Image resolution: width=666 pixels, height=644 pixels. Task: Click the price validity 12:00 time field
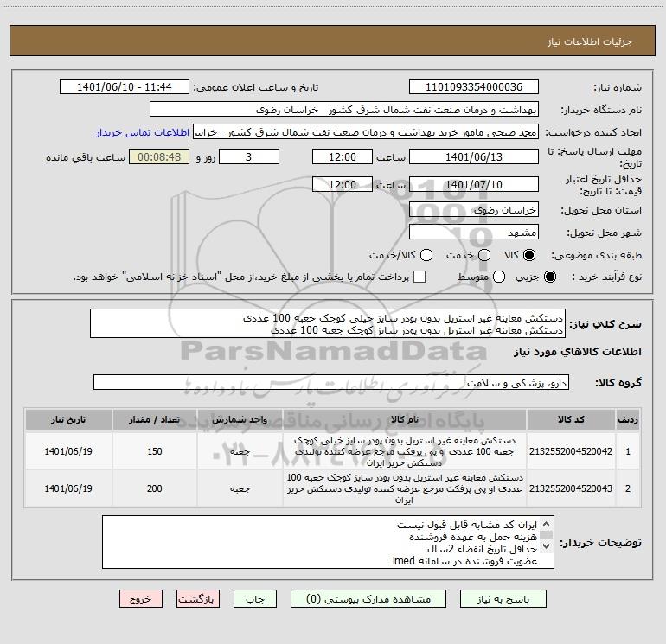click(343, 184)
